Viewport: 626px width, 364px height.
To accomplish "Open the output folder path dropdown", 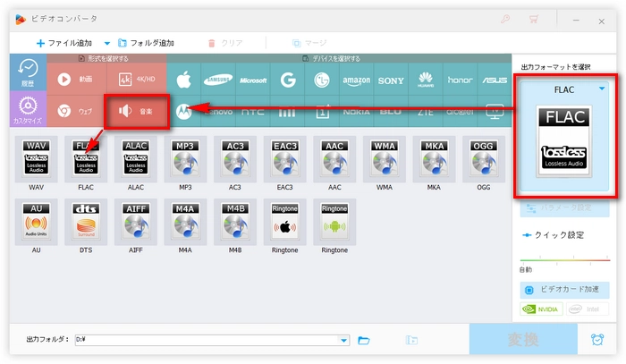I will (x=344, y=340).
